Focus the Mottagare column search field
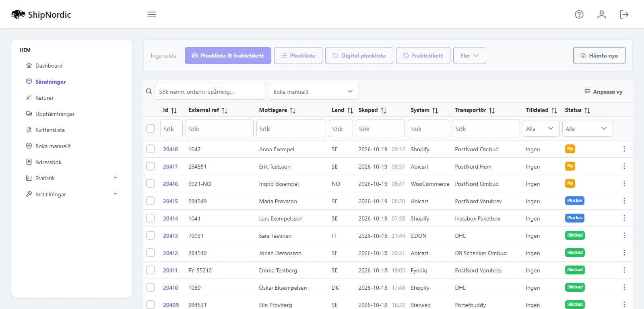 tap(291, 128)
